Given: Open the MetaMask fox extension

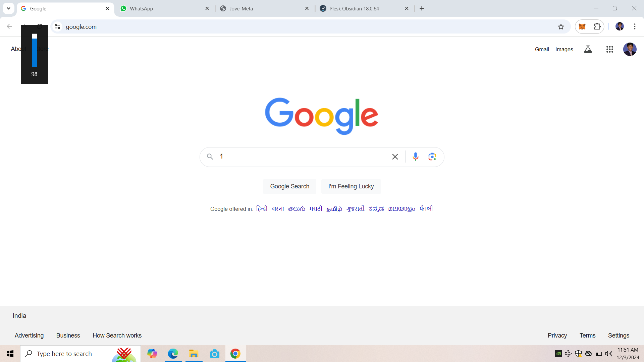Looking at the screenshot, I should (582, 26).
